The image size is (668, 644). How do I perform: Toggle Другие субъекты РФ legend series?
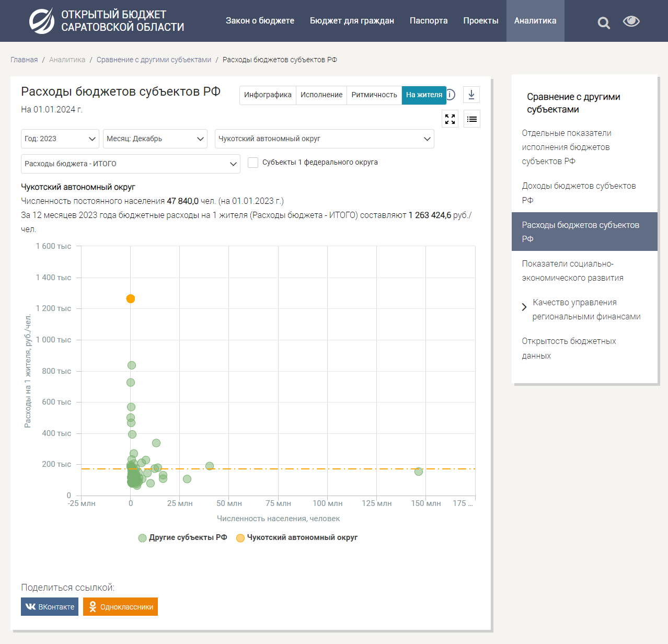click(x=183, y=538)
